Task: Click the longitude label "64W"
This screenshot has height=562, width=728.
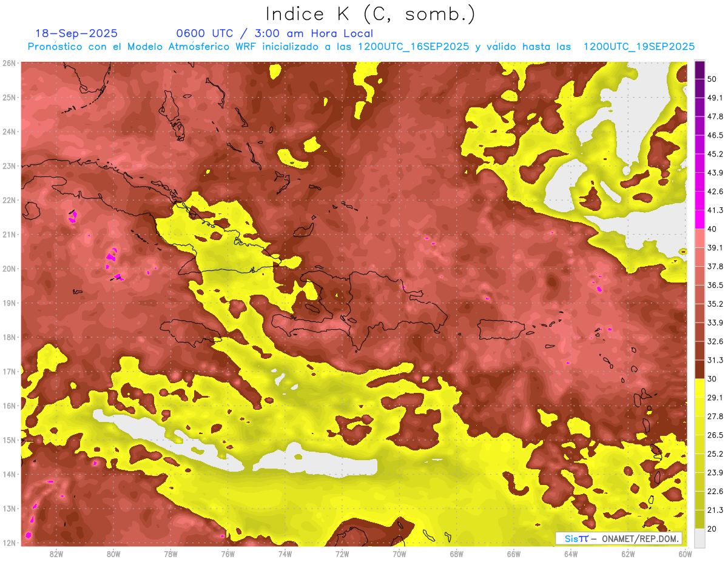Action: pyautogui.click(x=571, y=554)
